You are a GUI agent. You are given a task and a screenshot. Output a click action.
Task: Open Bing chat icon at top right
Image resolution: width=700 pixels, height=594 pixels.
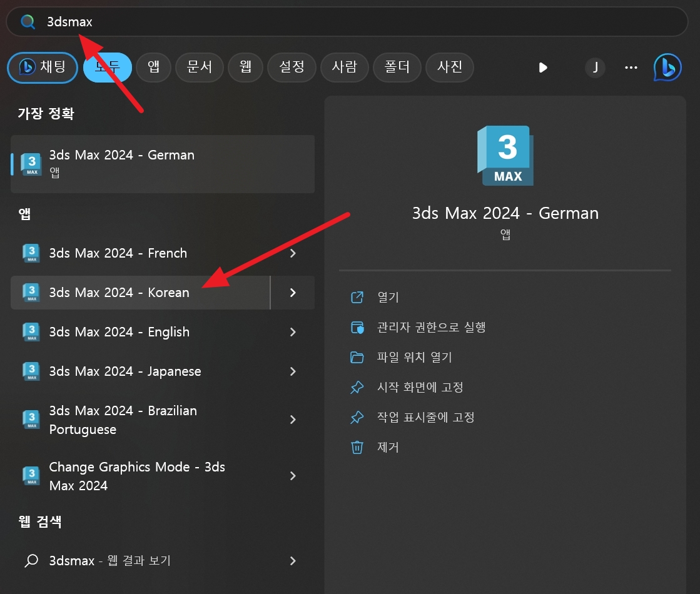pyautogui.click(x=667, y=68)
